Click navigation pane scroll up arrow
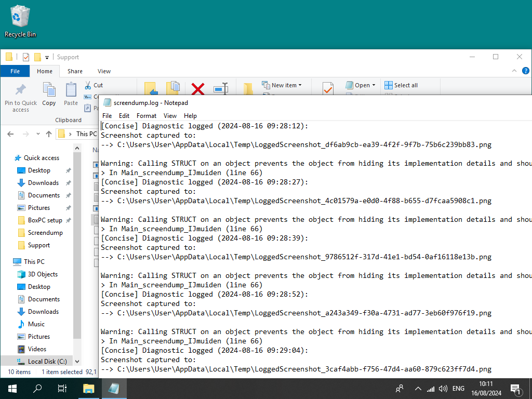The height and width of the screenshot is (399, 532). [77, 148]
